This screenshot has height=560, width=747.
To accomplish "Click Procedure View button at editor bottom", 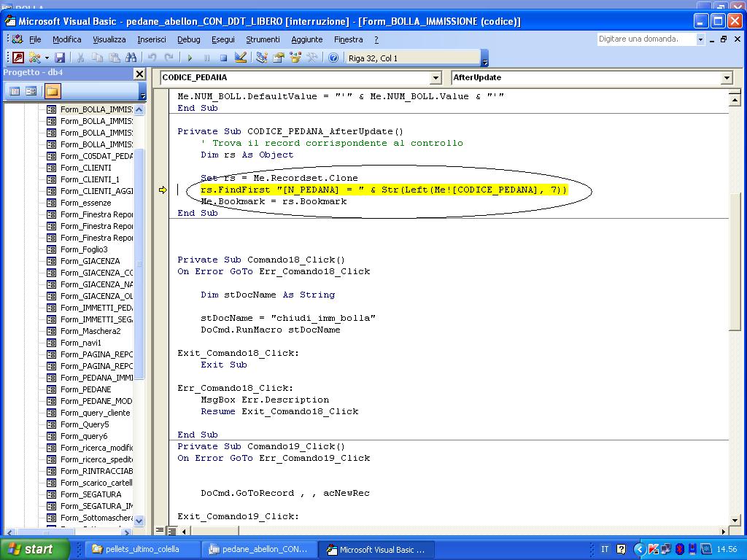I will [160, 530].
